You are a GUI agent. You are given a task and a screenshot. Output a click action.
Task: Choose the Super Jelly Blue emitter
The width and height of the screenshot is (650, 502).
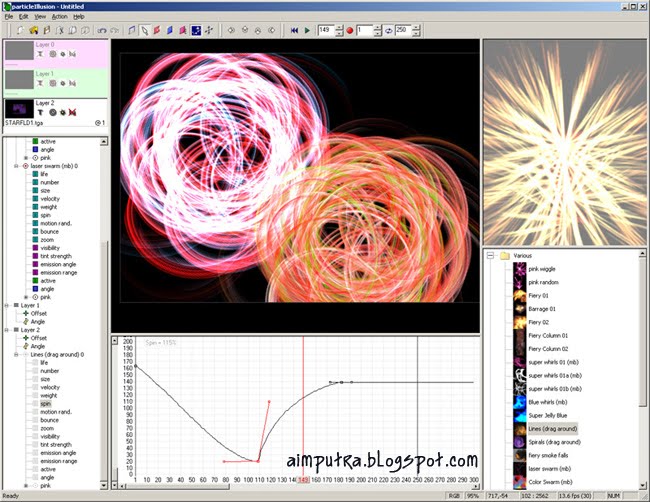(x=548, y=415)
